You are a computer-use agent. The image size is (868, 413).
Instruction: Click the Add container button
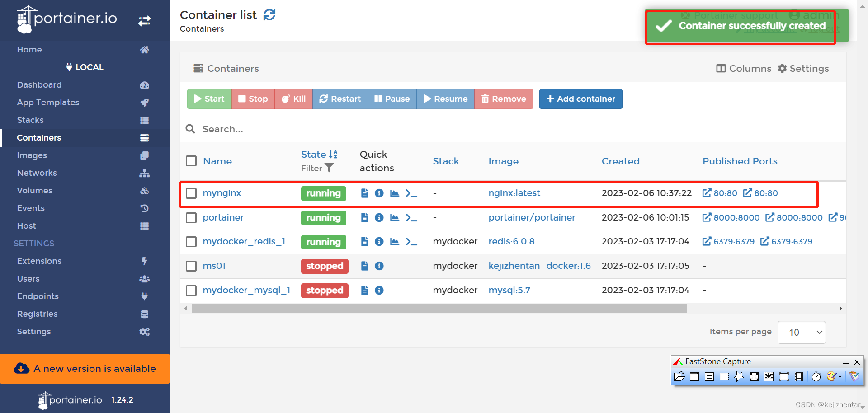[580, 99]
